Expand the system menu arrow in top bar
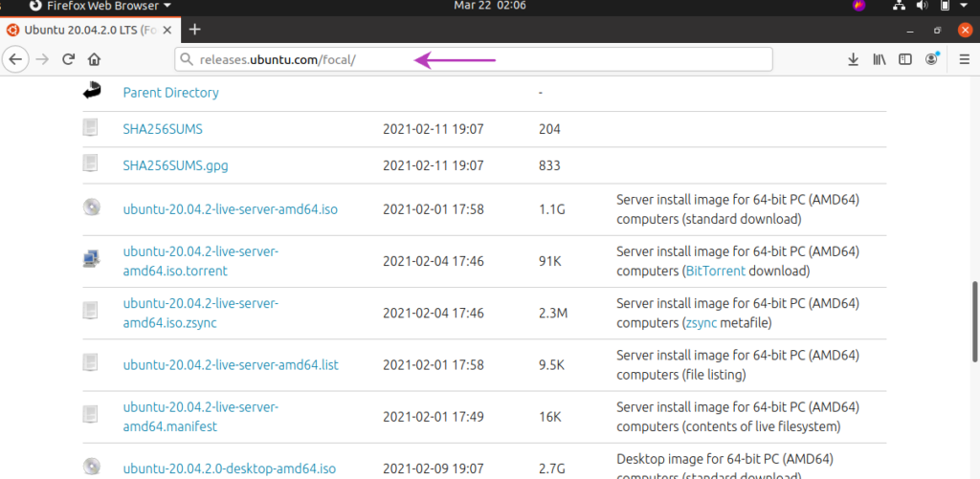This screenshot has height=479, width=980. (963, 6)
